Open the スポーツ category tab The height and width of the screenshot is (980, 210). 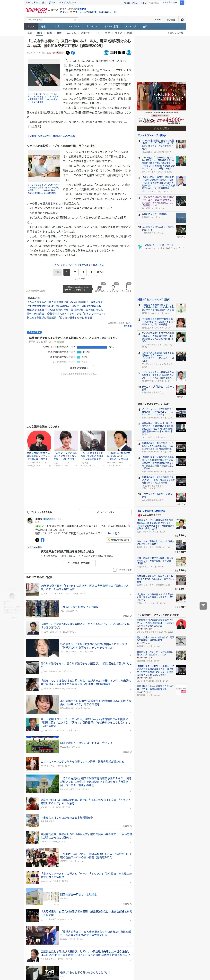(x=85, y=33)
